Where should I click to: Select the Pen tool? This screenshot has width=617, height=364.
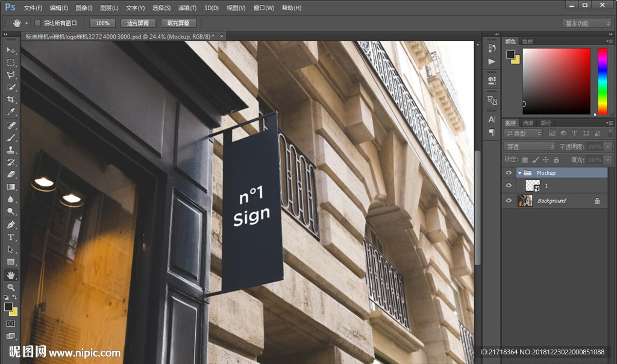[11, 225]
